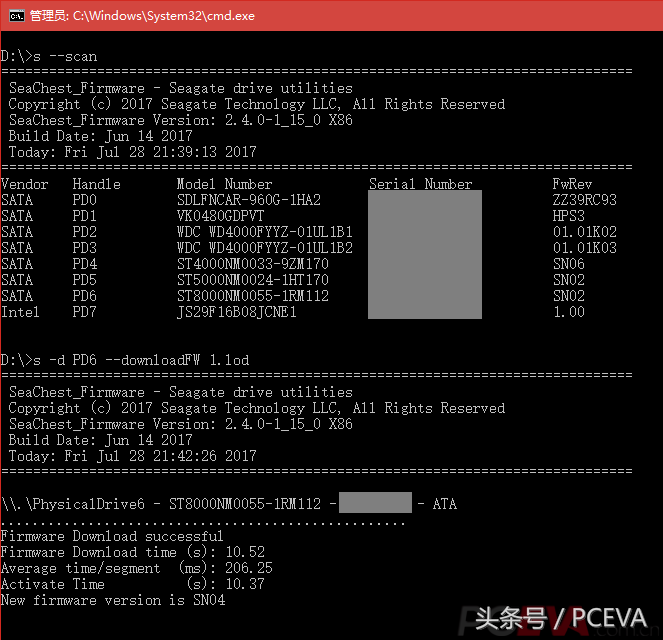
Task: Click ST5000NM0024-1HT170 model entry
Action: pyautogui.click(x=253, y=280)
